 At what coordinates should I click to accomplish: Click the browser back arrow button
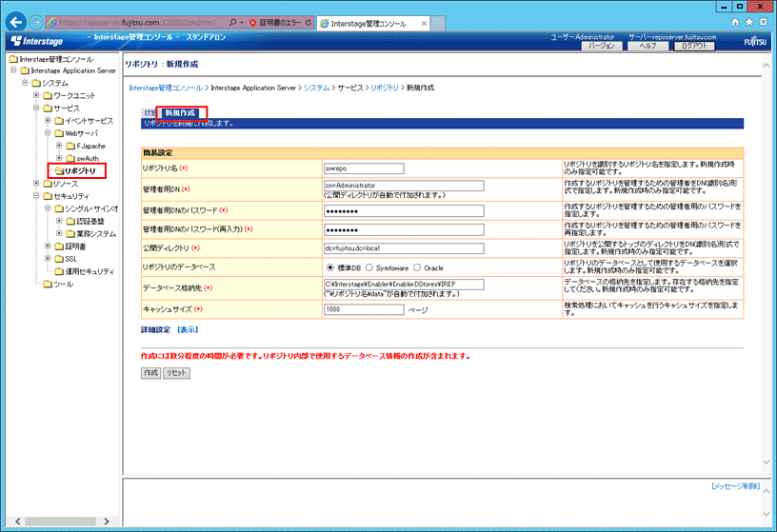coord(15,20)
